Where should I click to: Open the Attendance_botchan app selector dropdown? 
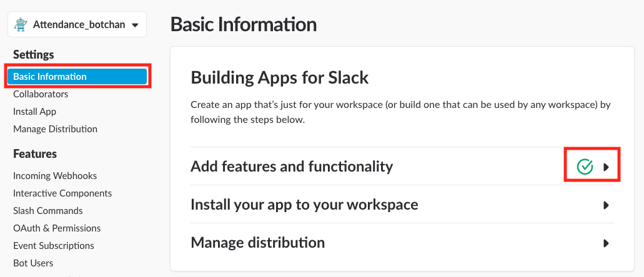(77, 24)
